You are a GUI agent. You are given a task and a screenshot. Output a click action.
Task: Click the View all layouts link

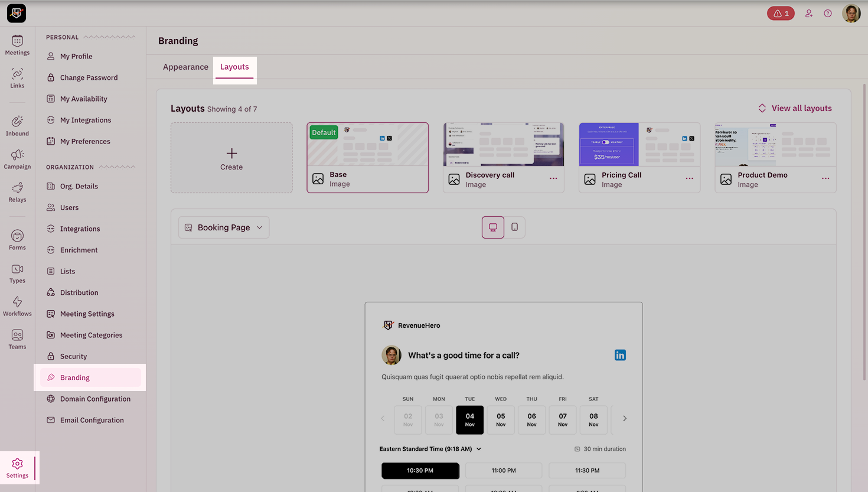click(x=800, y=108)
